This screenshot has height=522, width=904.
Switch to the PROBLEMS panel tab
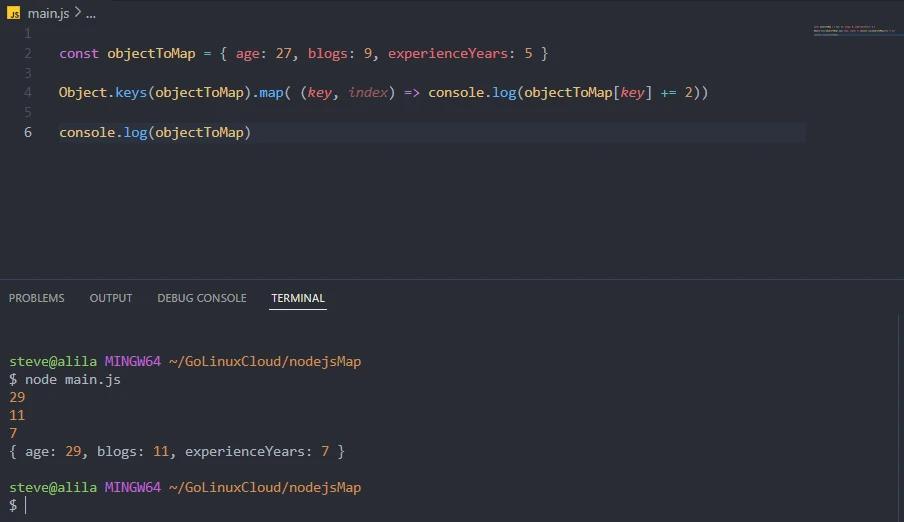click(36, 298)
